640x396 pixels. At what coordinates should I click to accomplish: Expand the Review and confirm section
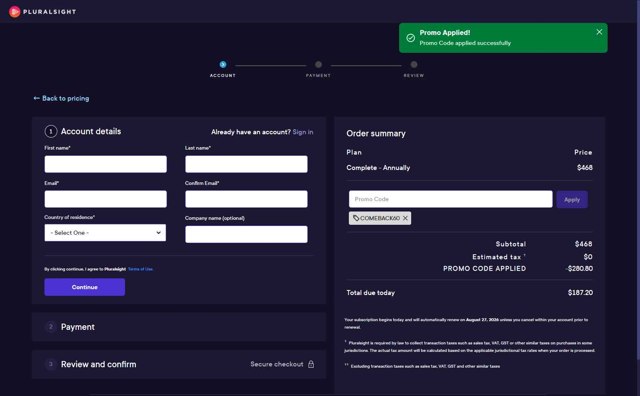click(x=179, y=364)
